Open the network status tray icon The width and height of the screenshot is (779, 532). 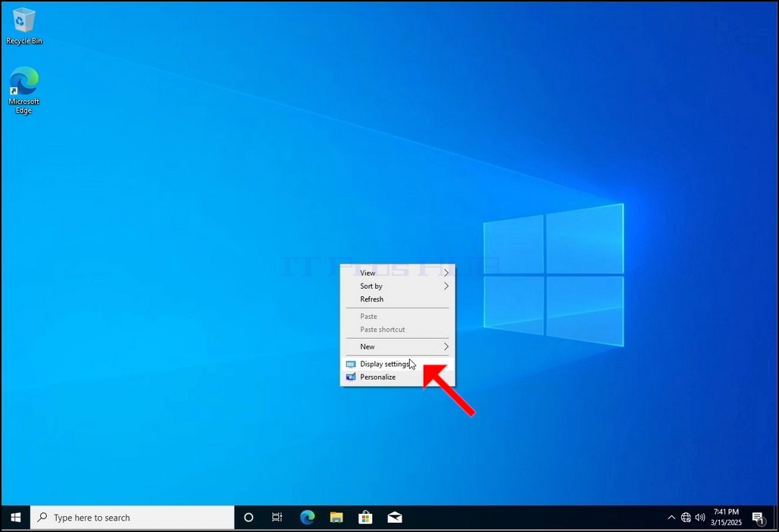(686, 518)
